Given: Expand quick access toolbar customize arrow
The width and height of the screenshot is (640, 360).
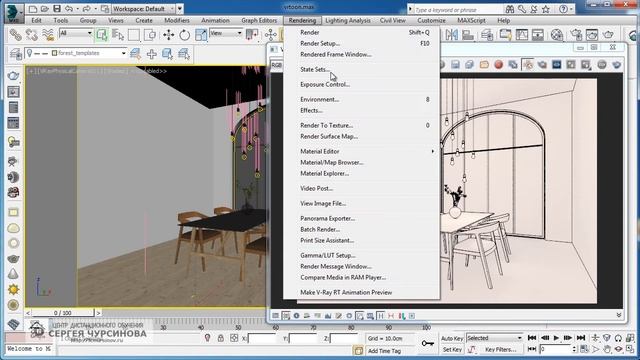Looking at the screenshot, I should [180, 9].
